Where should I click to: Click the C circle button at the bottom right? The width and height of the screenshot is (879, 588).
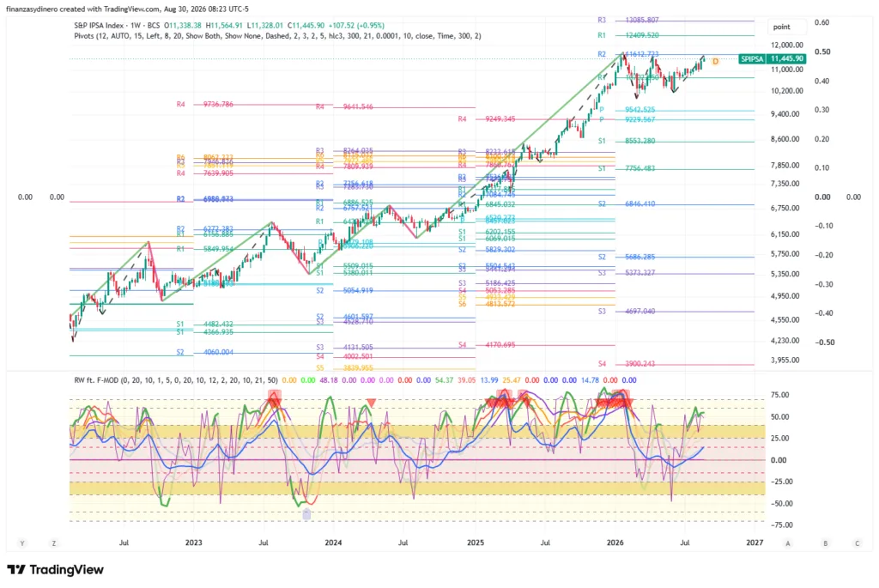pyautogui.click(x=858, y=543)
